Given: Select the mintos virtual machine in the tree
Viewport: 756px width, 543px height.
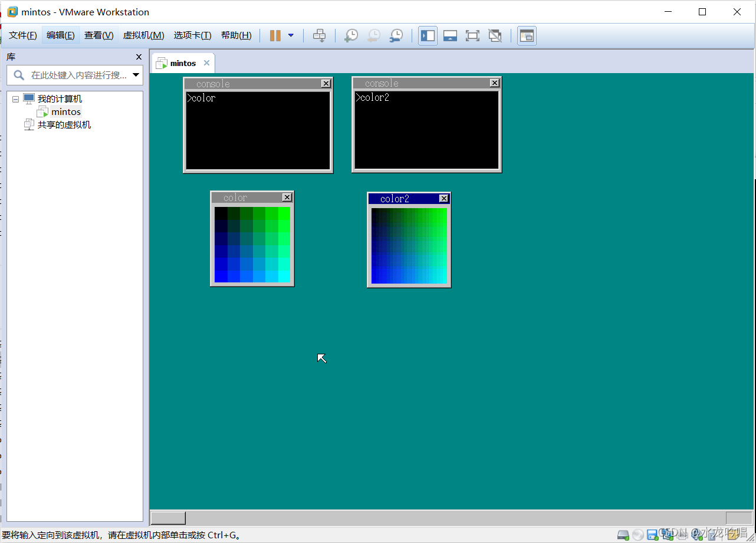Looking at the screenshot, I should 66,112.
